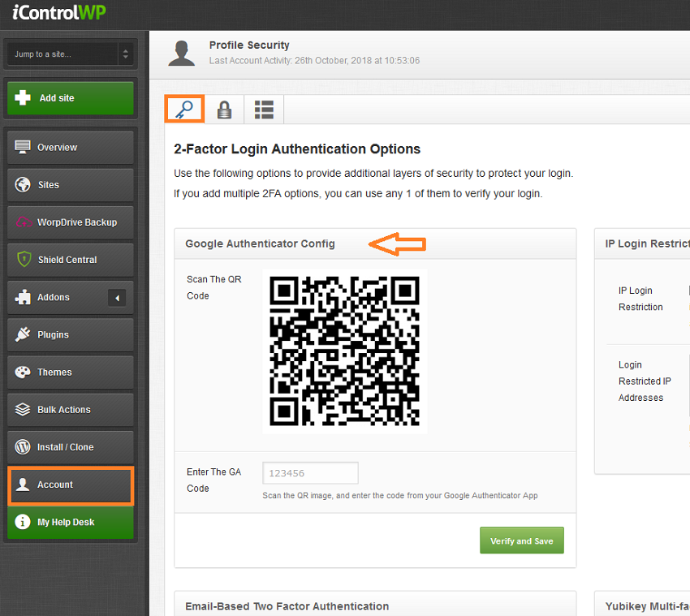Expand the Addons submenu chevron

[117, 297]
